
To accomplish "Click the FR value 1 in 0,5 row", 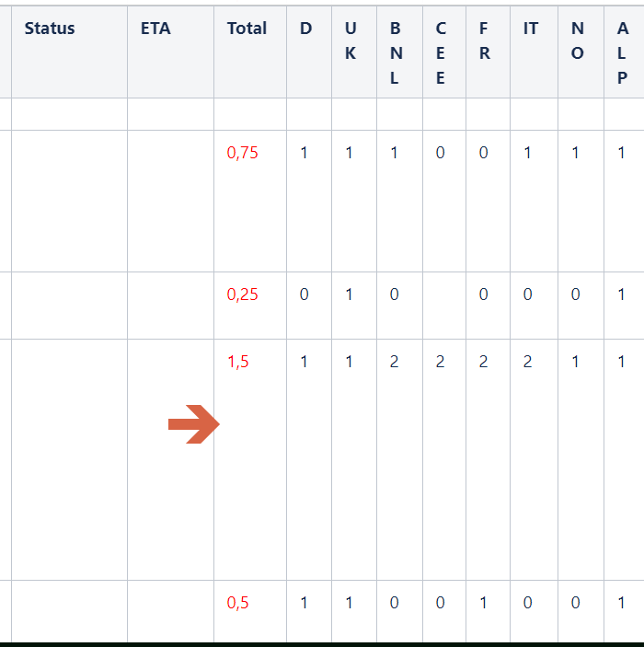I will click(483, 603).
